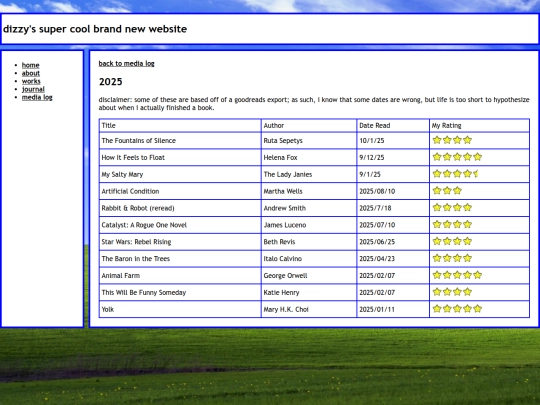Viewport: 540px width, 405px height.
Task: Click the Author column header
Action: (309, 125)
